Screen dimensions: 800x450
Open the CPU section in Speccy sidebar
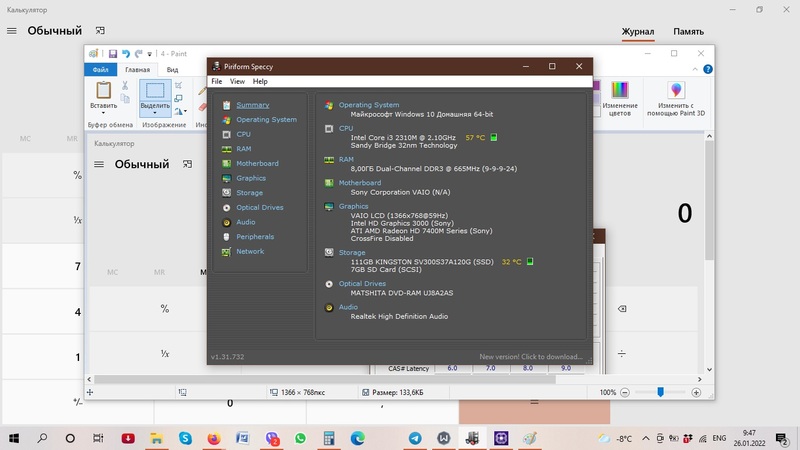pyautogui.click(x=243, y=134)
